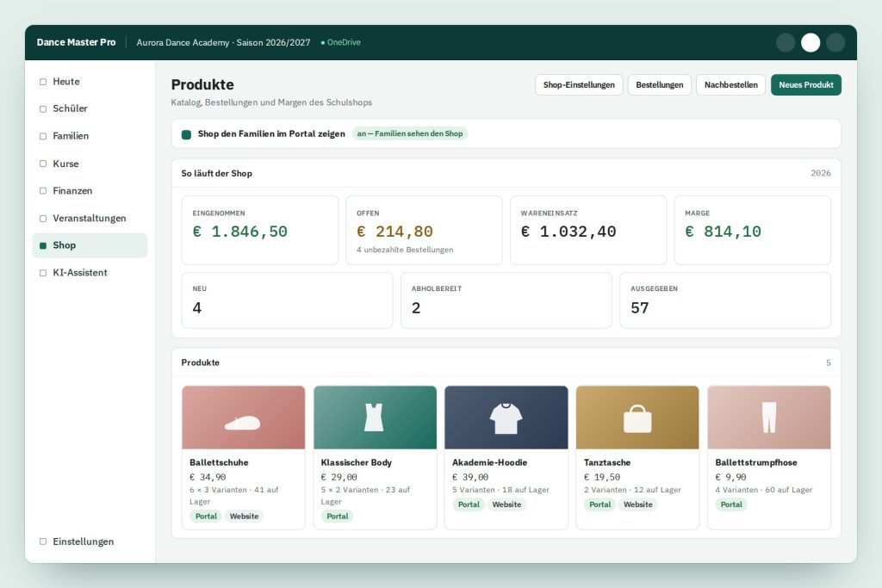Click the Heute sidebar icon
882x588 pixels.
coord(43,82)
